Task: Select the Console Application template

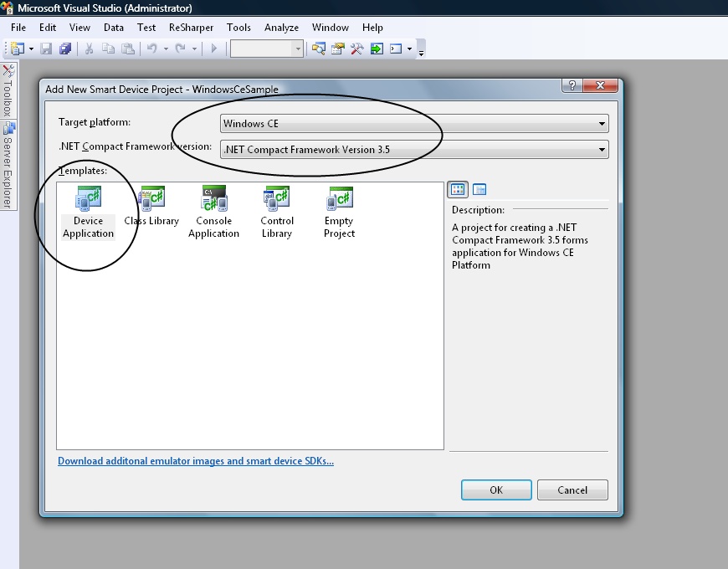Action: (x=213, y=213)
